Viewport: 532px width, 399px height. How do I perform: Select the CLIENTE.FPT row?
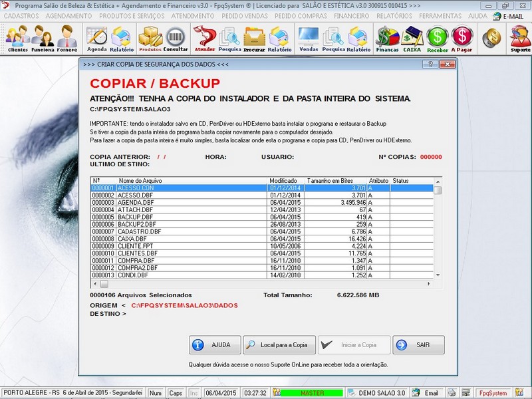point(262,246)
